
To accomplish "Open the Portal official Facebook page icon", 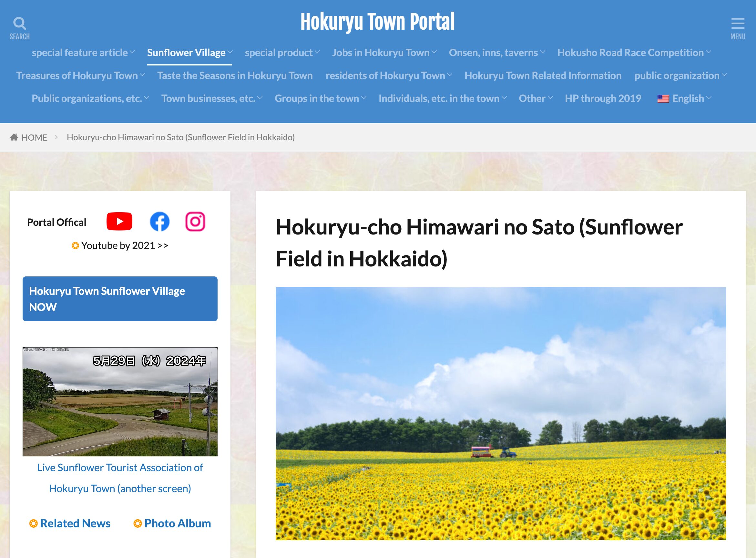I will tap(160, 221).
